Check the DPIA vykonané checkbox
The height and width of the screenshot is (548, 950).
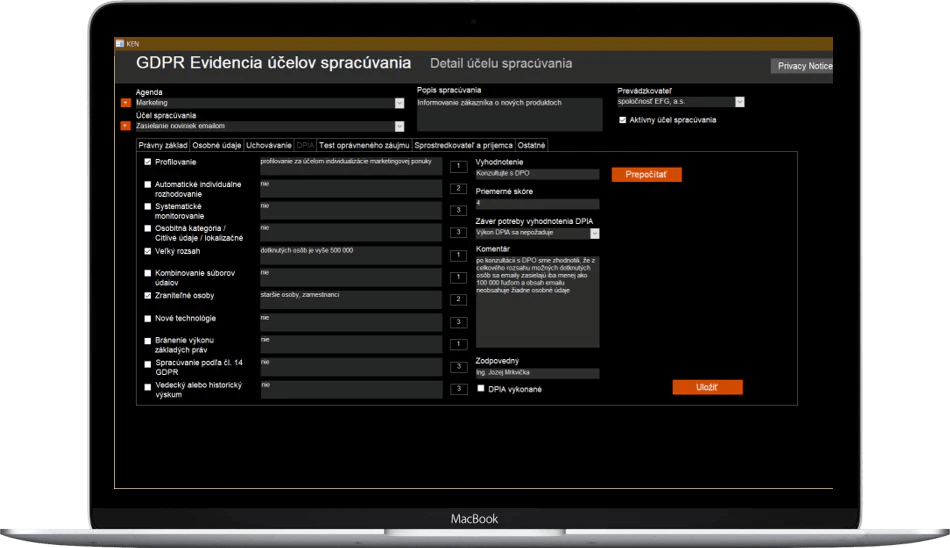click(481, 388)
